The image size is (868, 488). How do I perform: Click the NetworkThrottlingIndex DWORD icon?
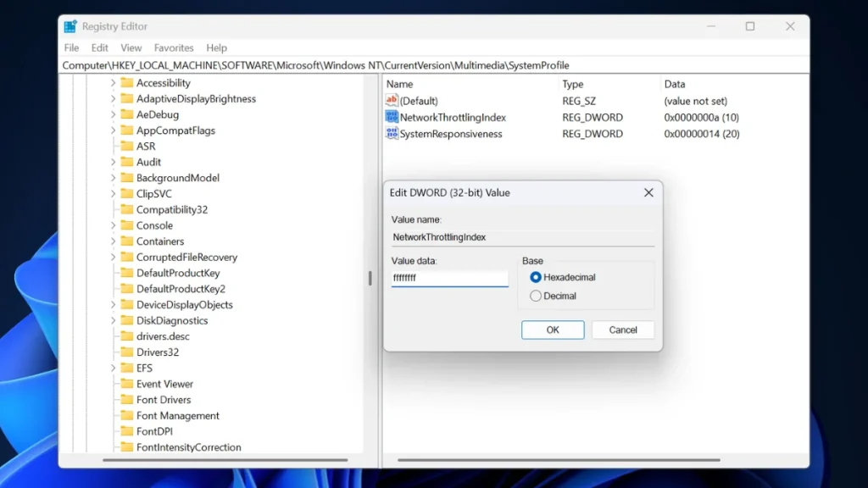coord(392,117)
